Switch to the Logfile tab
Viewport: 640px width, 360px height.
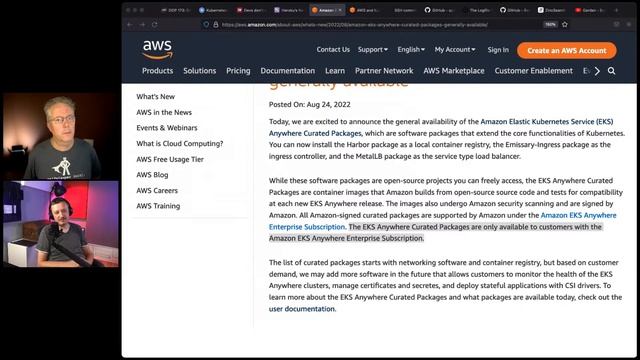point(477,10)
